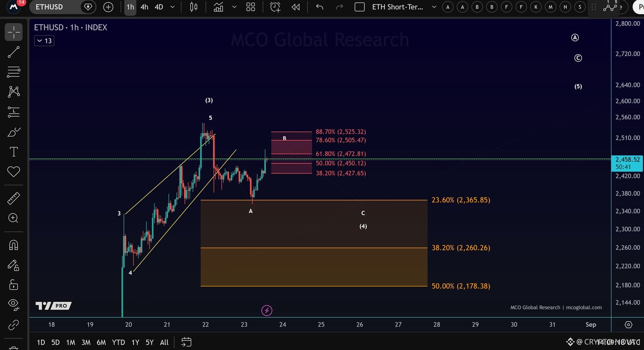Click the fullscreen square layout icon
Screen dimensions: 644x350
click(359, 7)
